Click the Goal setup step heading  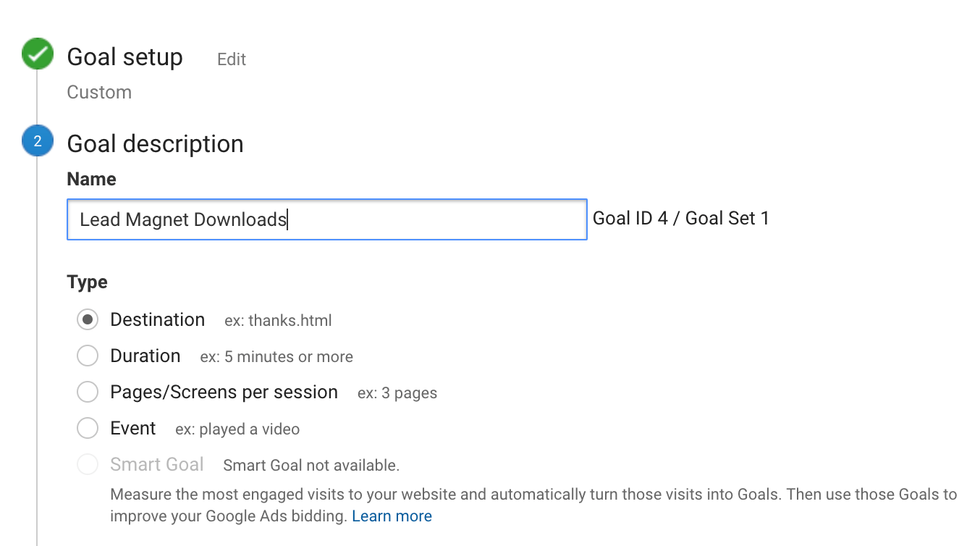tap(124, 56)
